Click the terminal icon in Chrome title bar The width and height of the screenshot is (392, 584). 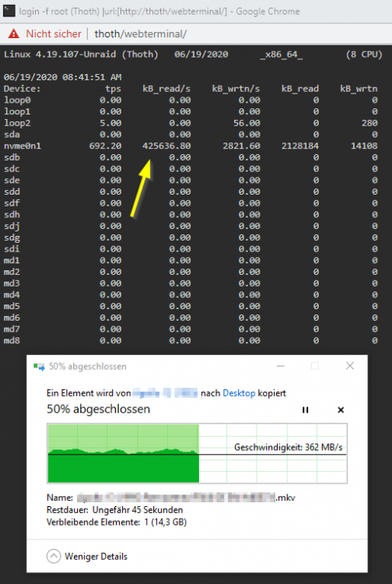click(x=9, y=11)
